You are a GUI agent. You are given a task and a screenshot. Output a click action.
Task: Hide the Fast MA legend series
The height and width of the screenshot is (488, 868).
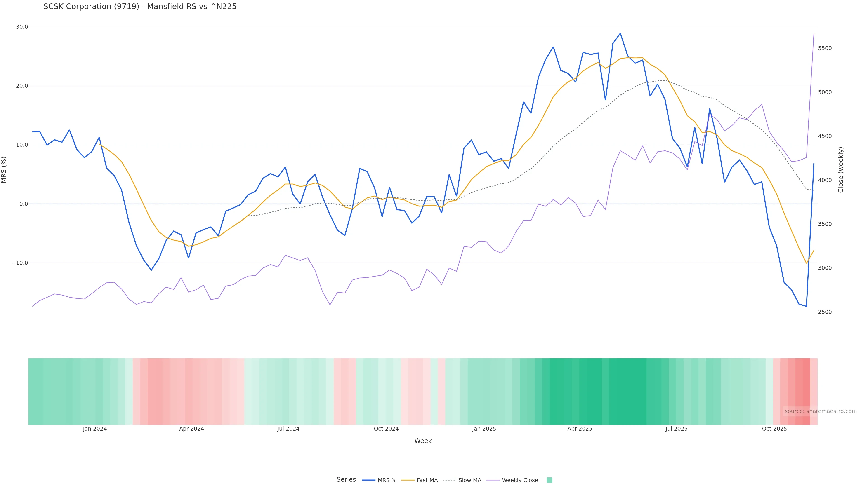click(420, 480)
